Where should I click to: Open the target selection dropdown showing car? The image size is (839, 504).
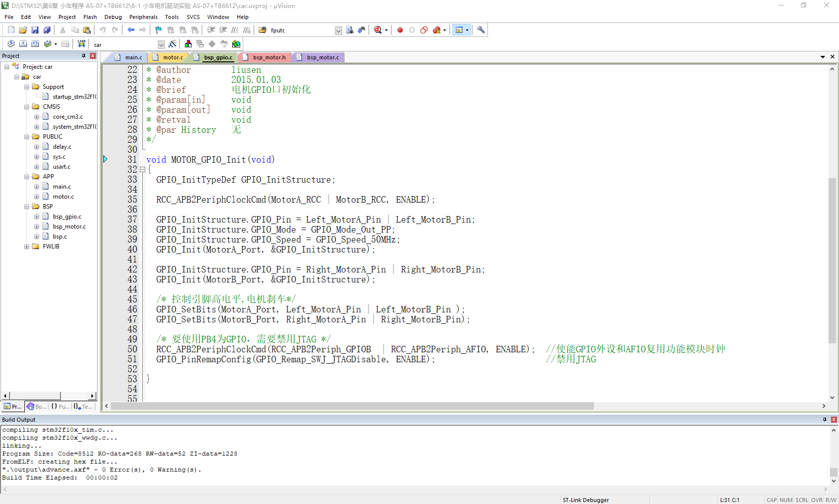[x=161, y=44]
